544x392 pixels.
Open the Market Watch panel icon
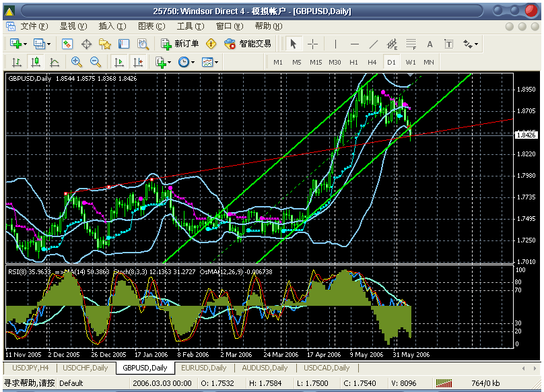pos(67,44)
